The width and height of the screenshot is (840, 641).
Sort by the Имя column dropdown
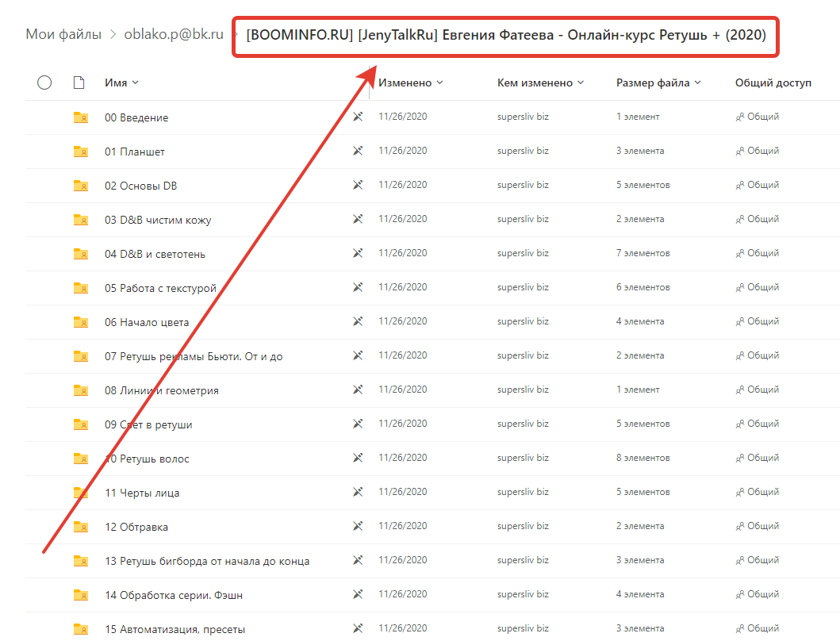[x=121, y=83]
